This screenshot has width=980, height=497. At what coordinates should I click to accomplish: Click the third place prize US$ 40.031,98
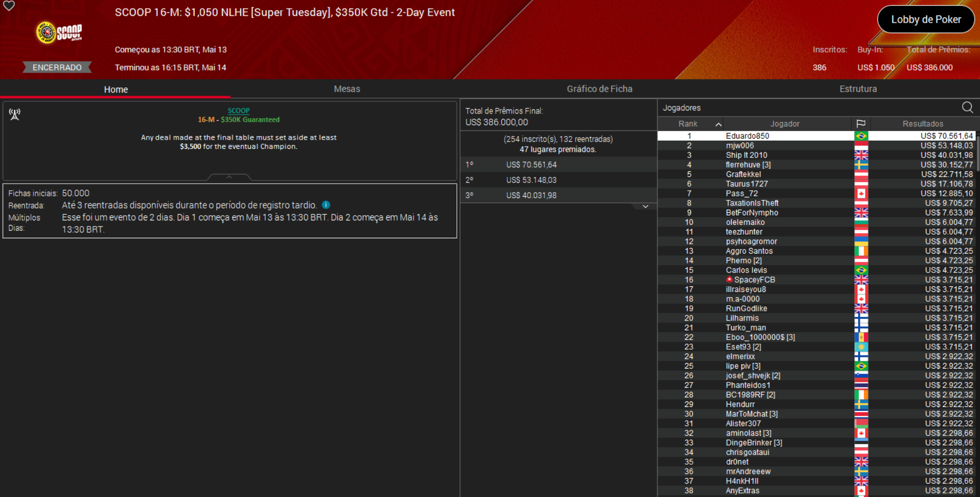(x=558, y=195)
